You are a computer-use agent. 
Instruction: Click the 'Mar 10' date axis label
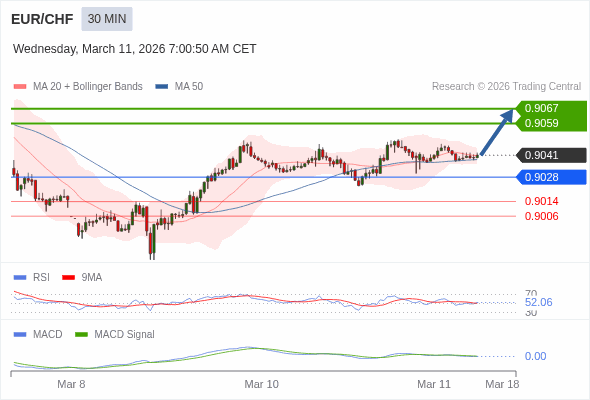(x=262, y=384)
